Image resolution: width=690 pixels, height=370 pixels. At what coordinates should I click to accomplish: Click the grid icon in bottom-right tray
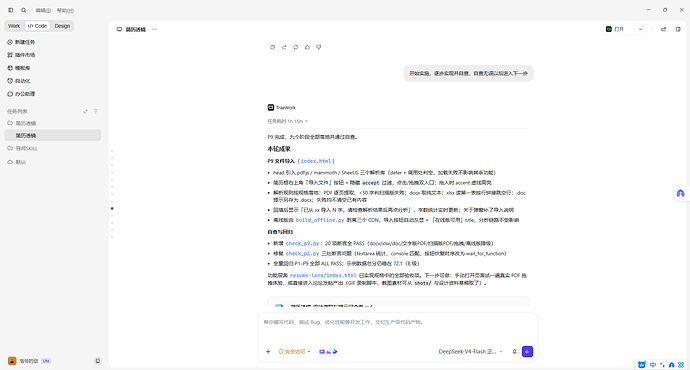click(681, 365)
